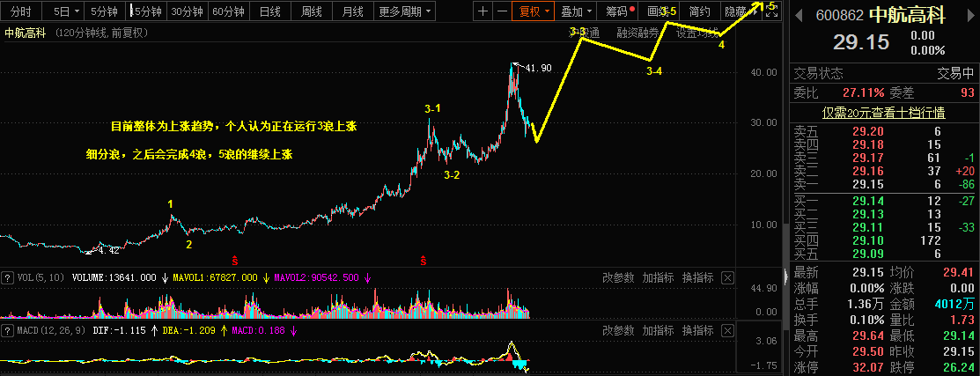This screenshot has height=376, width=980.
Task: Select the 分时 period tab
Action: pyautogui.click(x=20, y=11)
